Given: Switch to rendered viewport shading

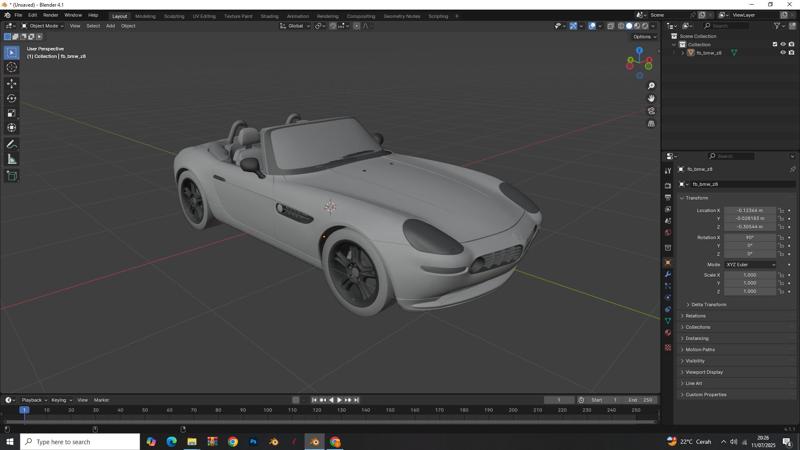Looking at the screenshot, I should coord(645,26).
